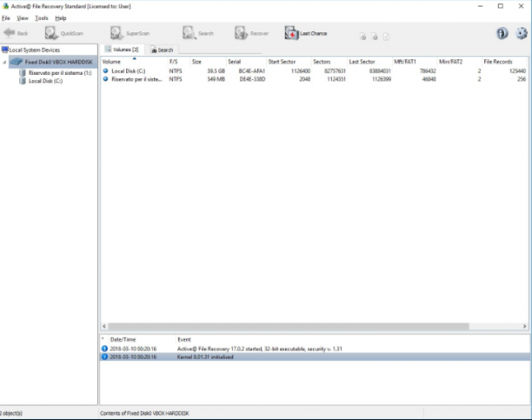Collapse the Fixed Disk0 VBOX HARDDISK node
532x420 pixels.
[4, 62]
